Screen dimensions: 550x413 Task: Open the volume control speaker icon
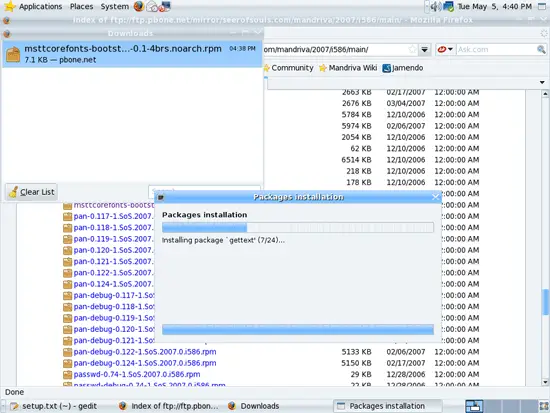[x=435, y=6]
